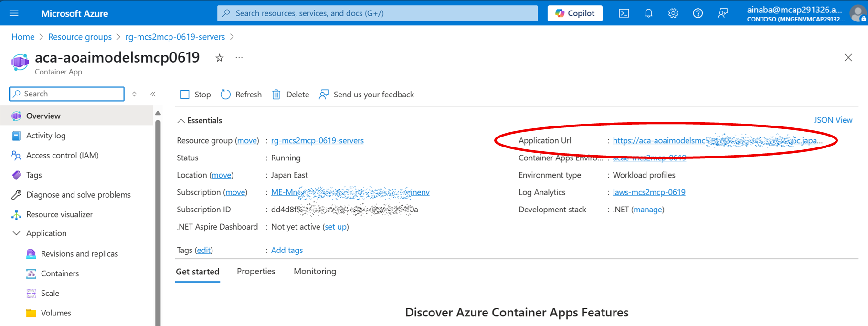Click the move link beside Subscription
Screen dimensions: 868x326
[x=235, y=192]
